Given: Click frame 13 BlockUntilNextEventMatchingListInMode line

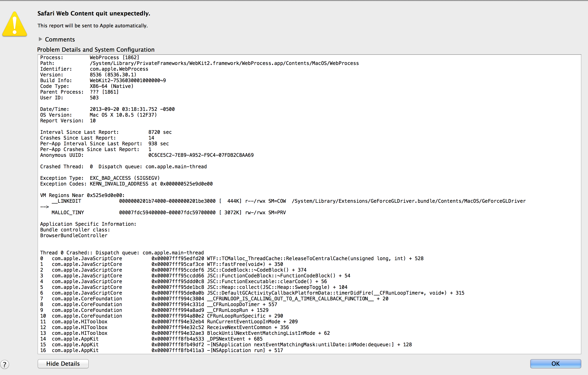Looking at the screenshot, I should [x=185, y=333].
